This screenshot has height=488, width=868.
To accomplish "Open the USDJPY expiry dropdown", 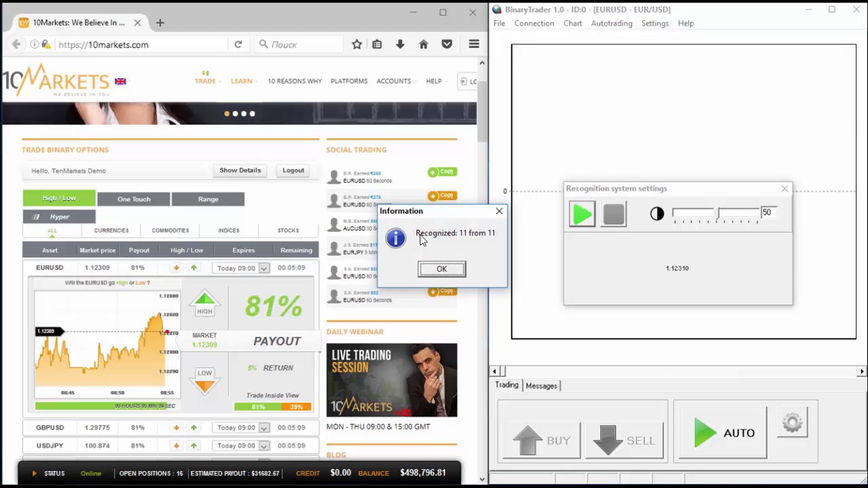I will point(241,446).
